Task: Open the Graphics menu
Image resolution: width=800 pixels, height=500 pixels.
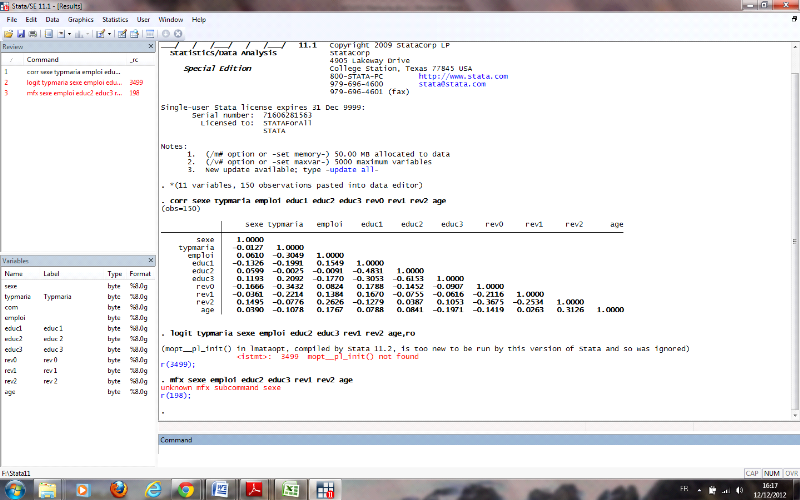Action: pos(81,19)
